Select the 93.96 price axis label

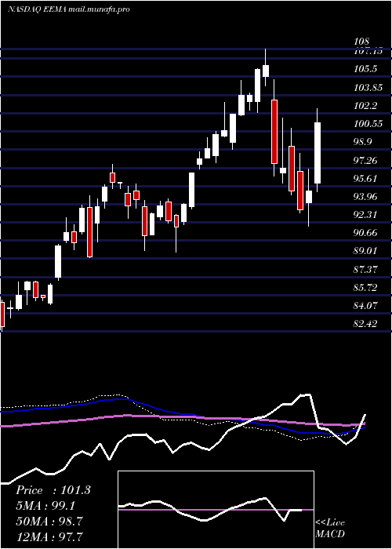tap(366, 196)
